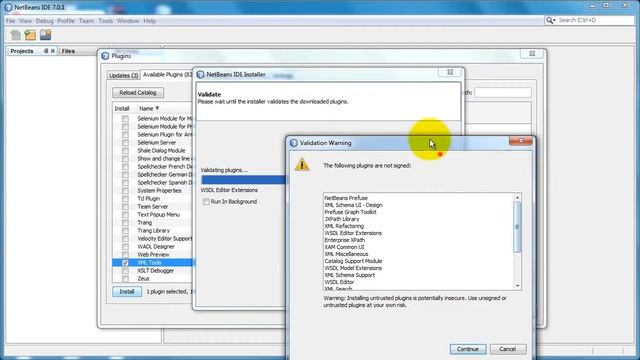Click Continue in the Validation Warning
Image resolution: width=640 pixels, height=360 pixels.
pyautogui.click(x=468, y=349)
